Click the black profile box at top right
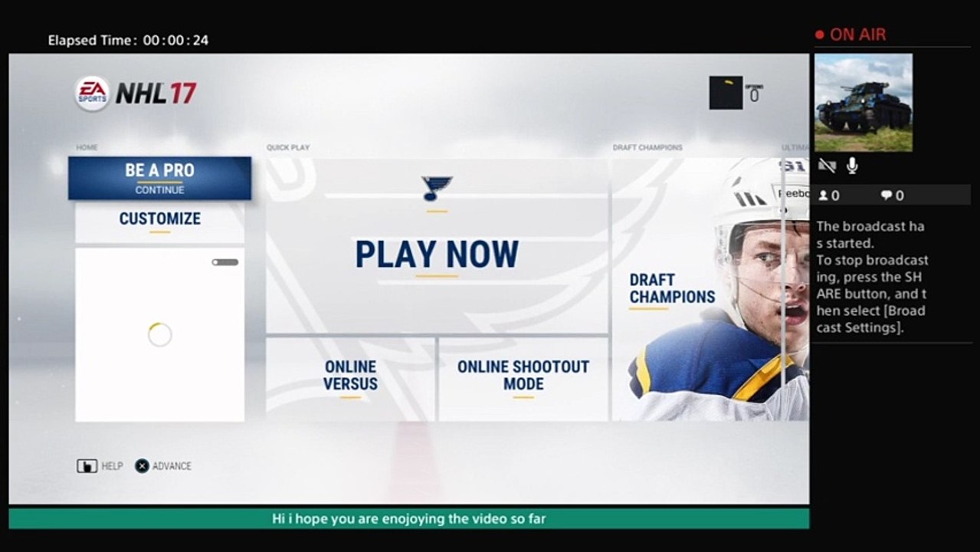This screenshot has height=552, width=980. (726, 93)
